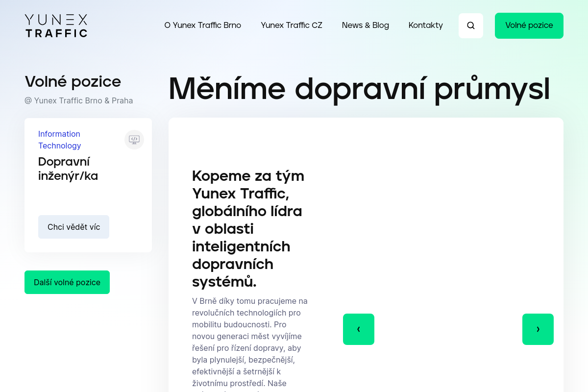Click the Volné pozice header button

[x=529, y=25]
